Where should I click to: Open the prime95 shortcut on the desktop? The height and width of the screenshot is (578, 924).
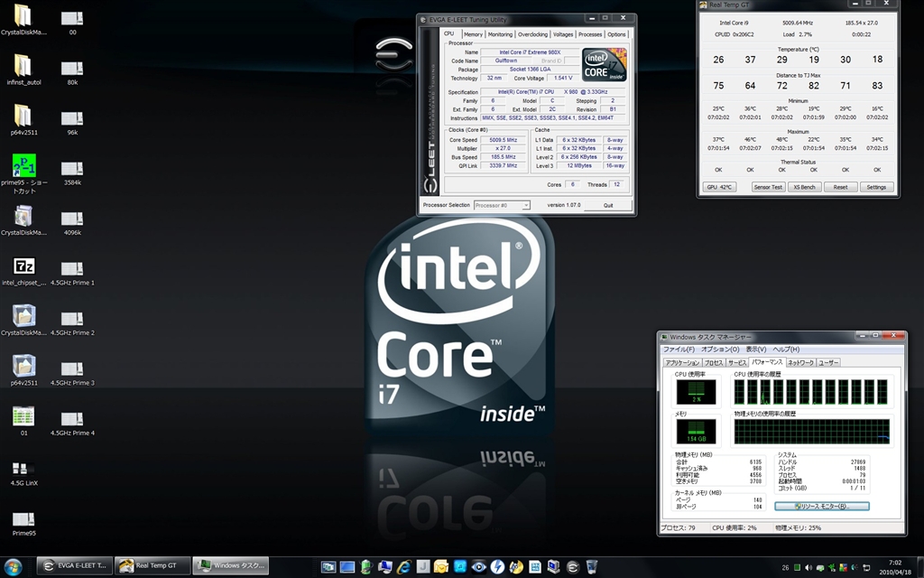pyautogui.click(x=23, y=166)
